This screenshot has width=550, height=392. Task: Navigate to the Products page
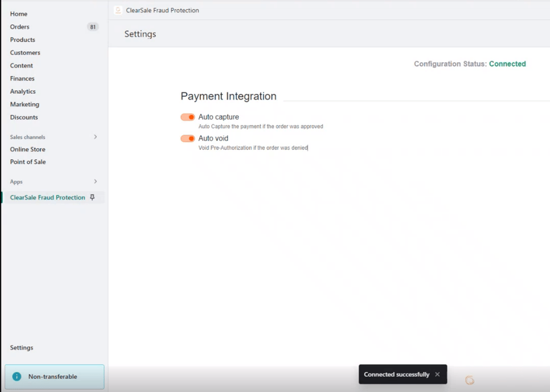[x=22, y=39]
